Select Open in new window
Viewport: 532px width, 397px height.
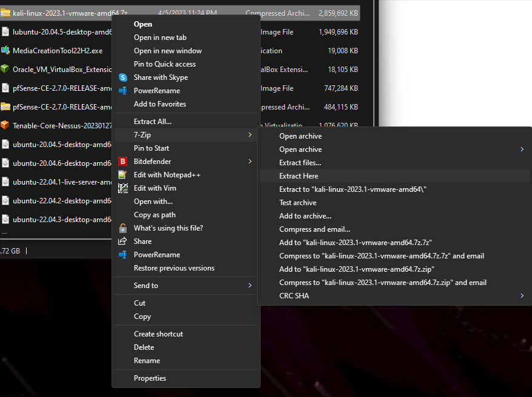168,51
